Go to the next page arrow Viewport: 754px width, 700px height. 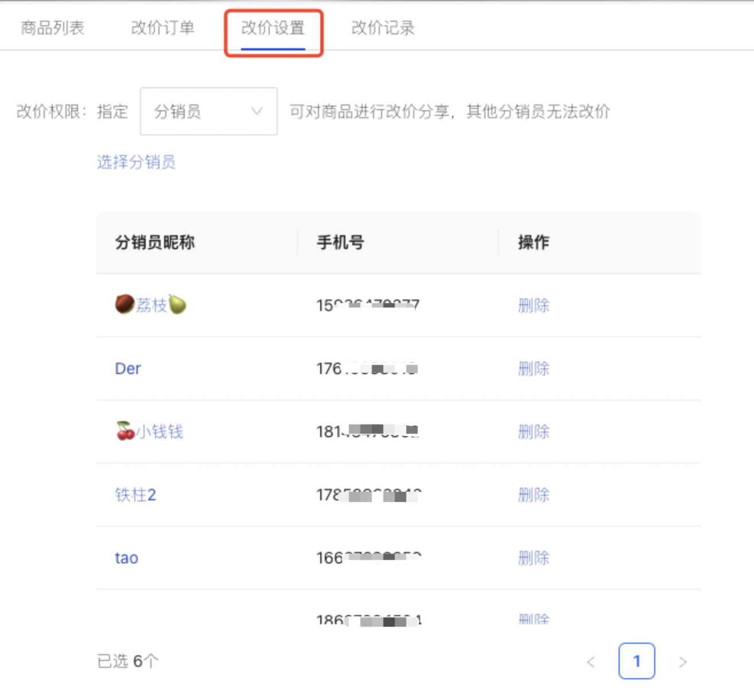pyautogui.click(x=683, y=662)
